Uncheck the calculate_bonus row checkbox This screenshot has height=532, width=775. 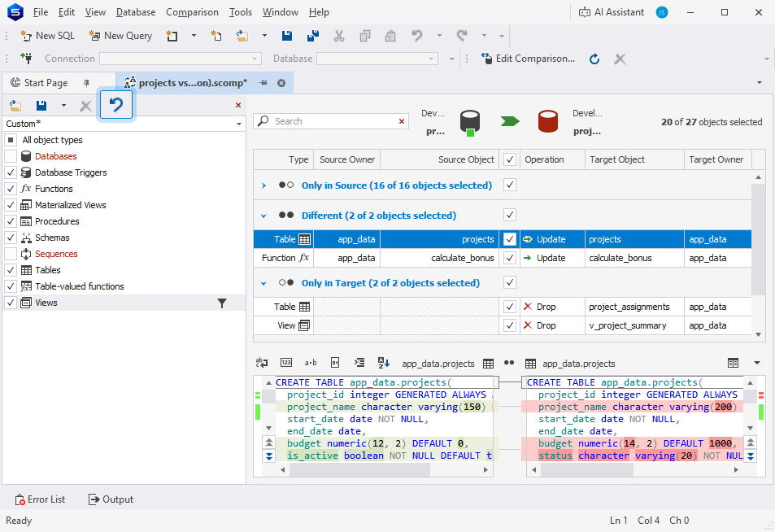510,258
